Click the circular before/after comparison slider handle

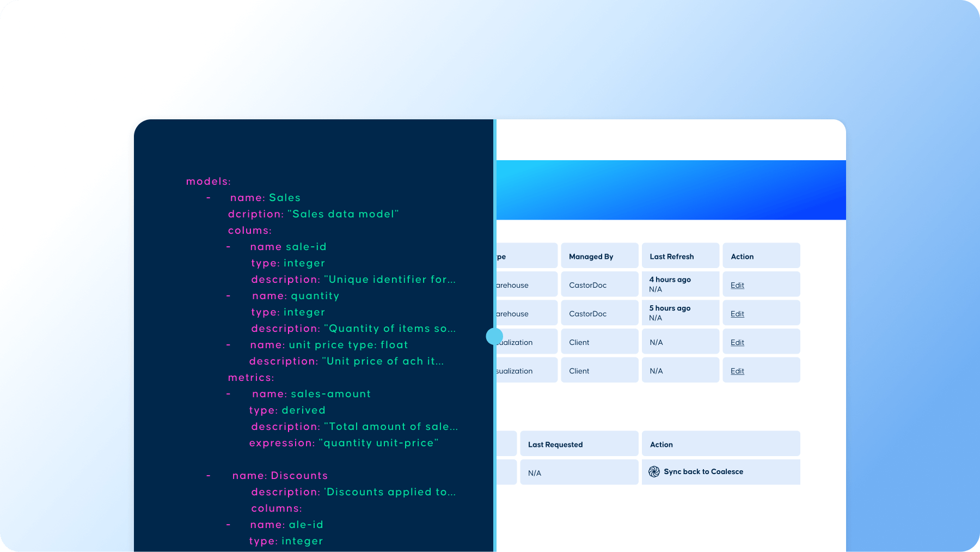[494, 336]
